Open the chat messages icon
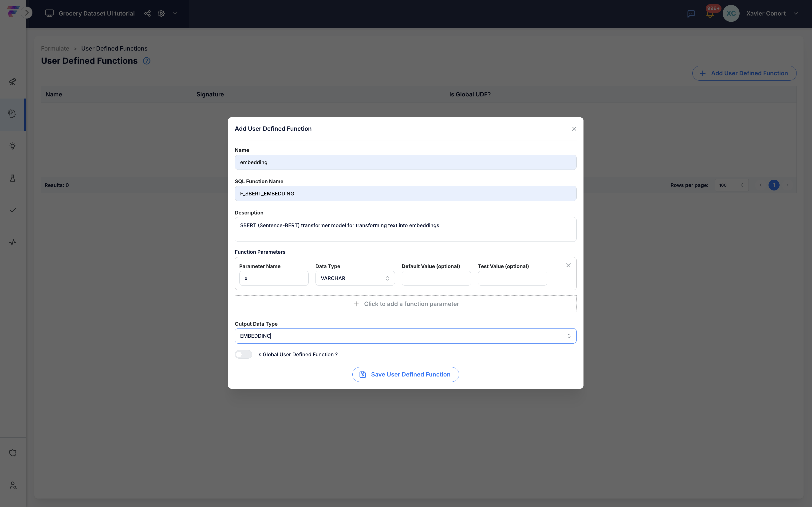Screen dimensions: 812x507 click(x=691, y=14)
